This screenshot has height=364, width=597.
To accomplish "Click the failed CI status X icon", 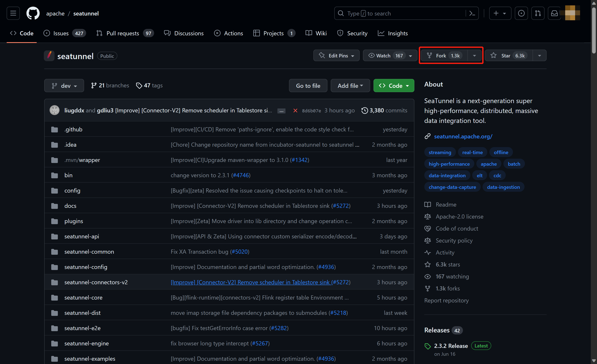I will pos(295,111).
